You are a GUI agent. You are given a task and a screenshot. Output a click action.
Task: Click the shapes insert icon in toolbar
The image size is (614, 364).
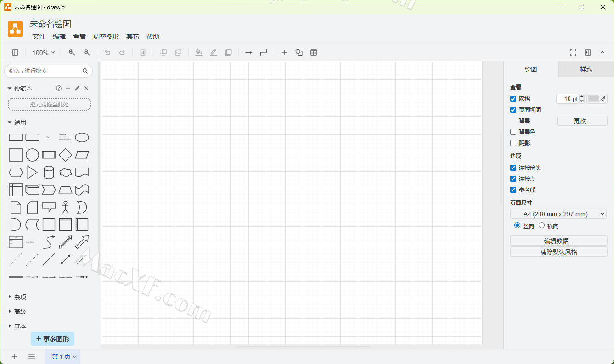(x=299, y=52)
